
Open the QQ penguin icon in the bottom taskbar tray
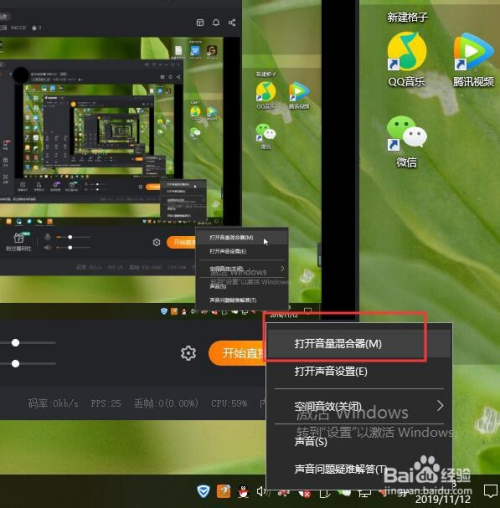pos(244,492)
